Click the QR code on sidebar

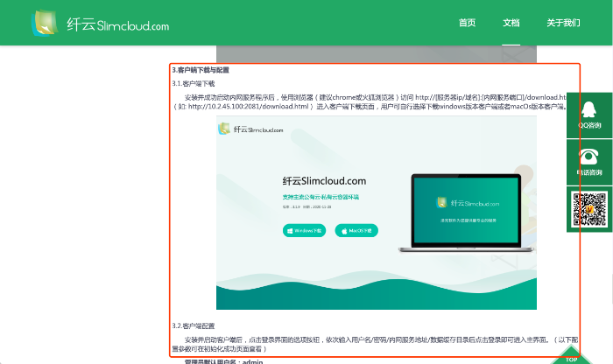[x=589, y=209]
